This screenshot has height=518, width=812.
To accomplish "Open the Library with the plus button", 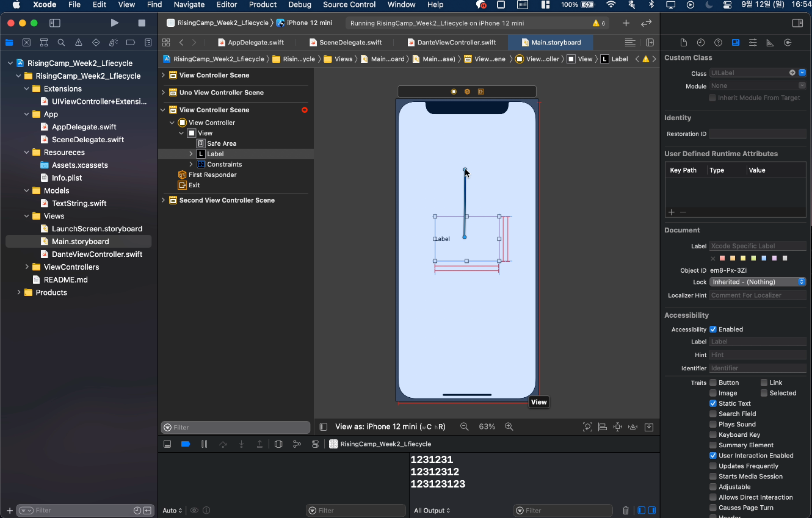I will pyautogui.click(x=626, y=23).
